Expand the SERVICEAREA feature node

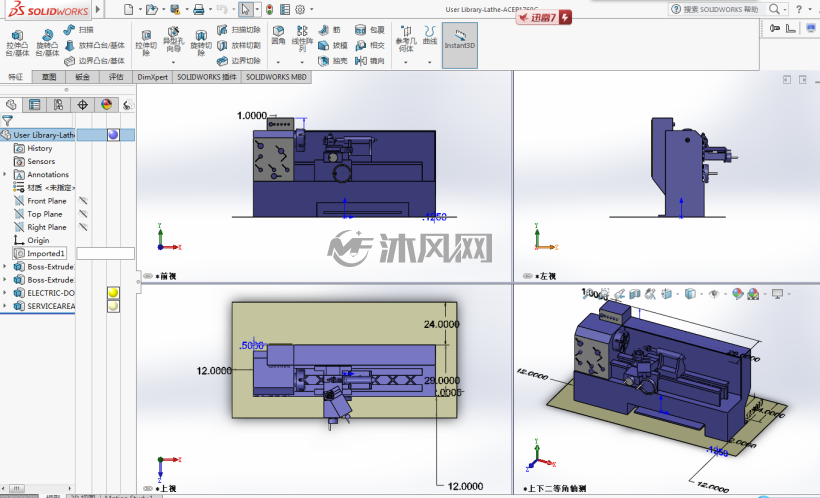click(x=5, y=305)
